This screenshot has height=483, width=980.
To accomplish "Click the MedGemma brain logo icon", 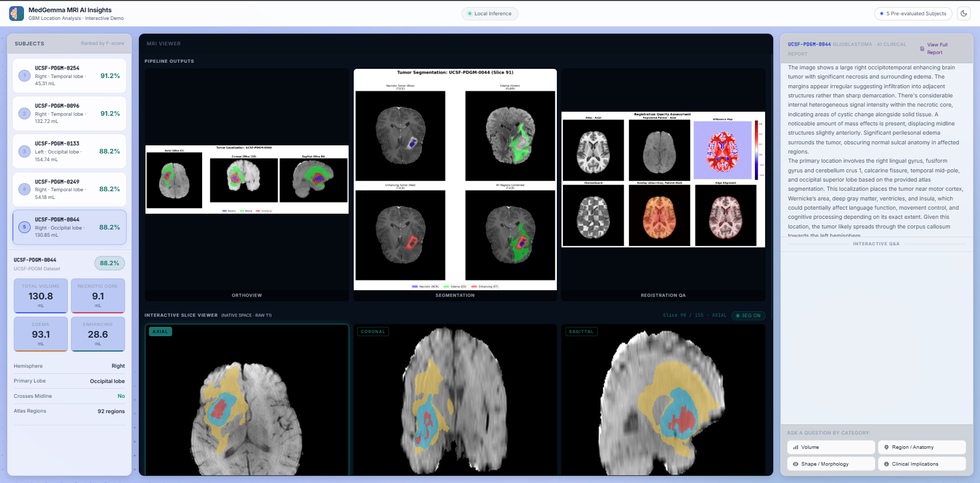I will click(16, 14).
